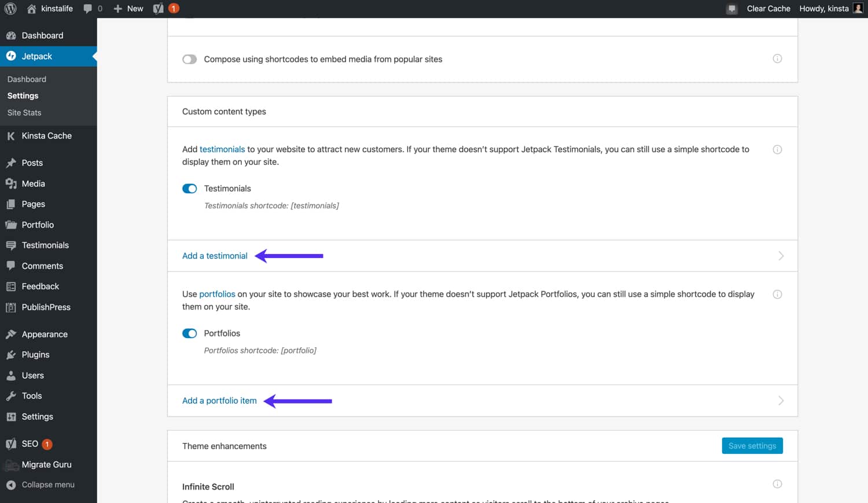Image resolution: width=868 pixels, height=503 pixels.
Task: Open the WordPress logo menu
Action: point(10,8)
